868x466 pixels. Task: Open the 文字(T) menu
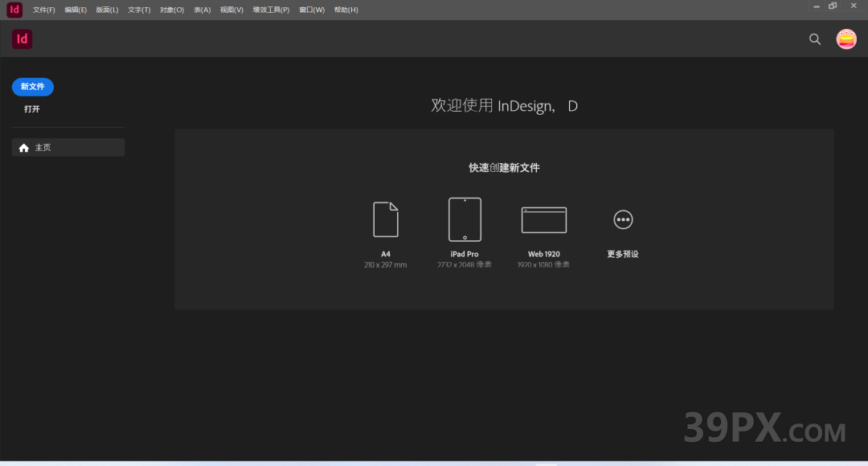(x=139, y=10)
